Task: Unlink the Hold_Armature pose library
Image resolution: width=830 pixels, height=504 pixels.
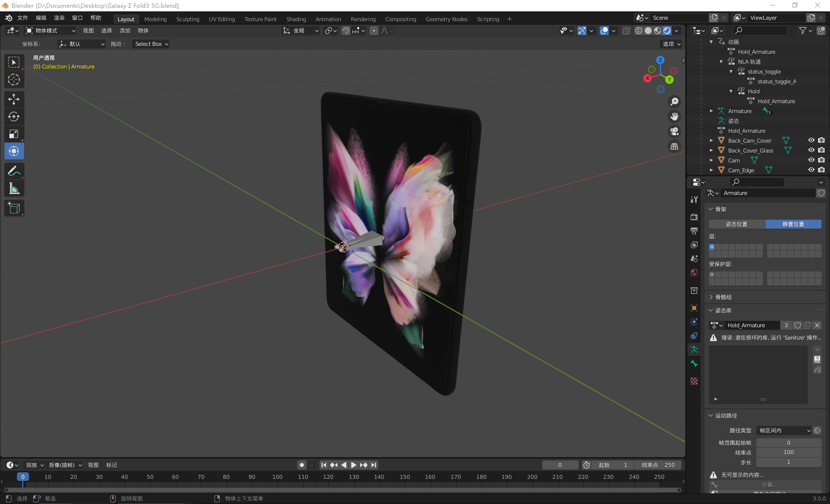Action: click(817, 325)
